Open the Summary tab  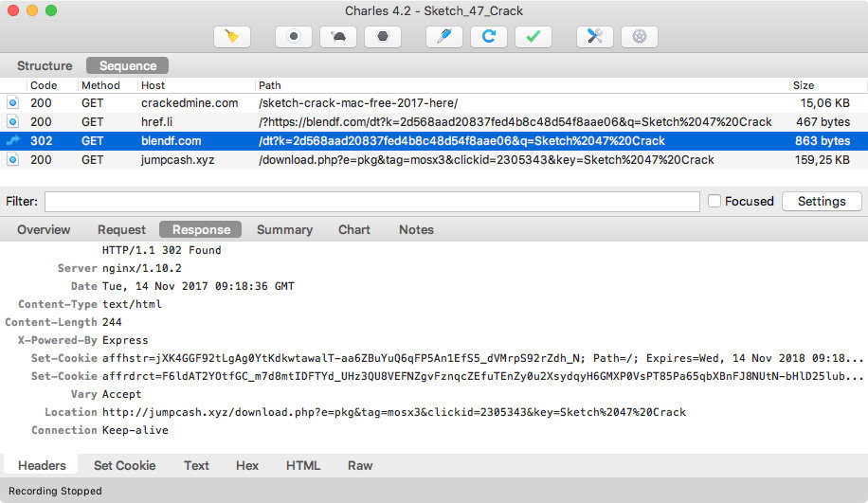pos(284,229)
